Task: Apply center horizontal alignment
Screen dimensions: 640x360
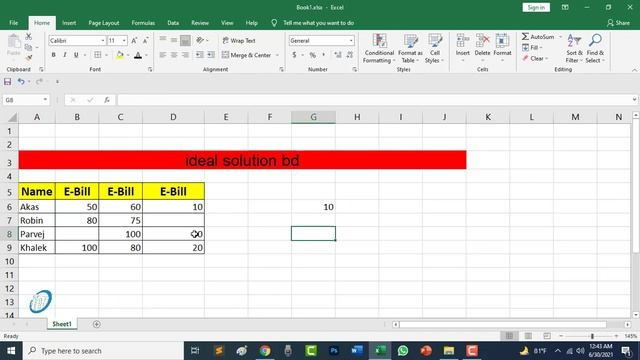Action: pos(174,55)
